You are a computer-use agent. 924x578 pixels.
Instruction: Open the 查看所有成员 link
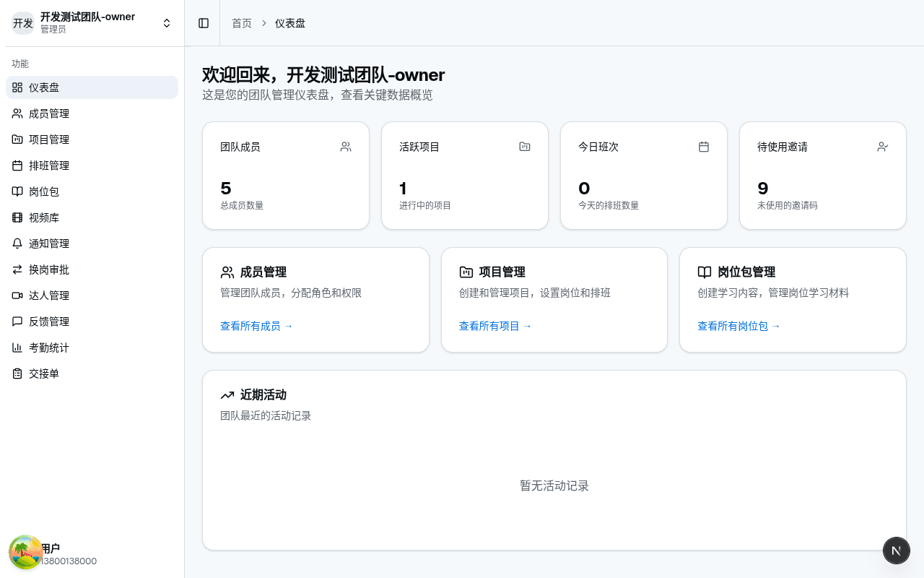(252, 326)
